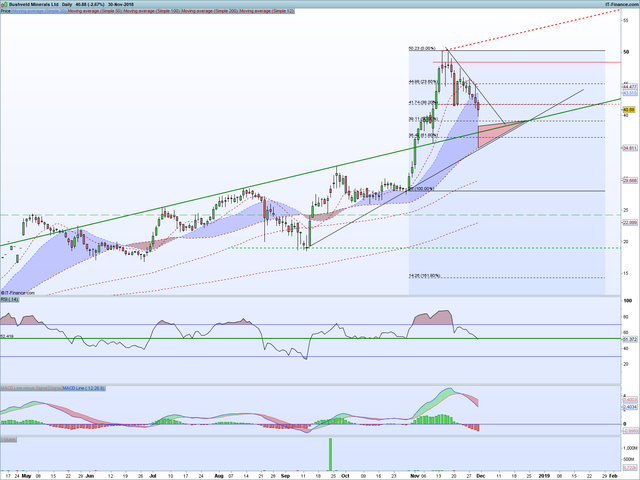Viewport: 640px width, 480px height.
Task: Select the Moving average (Simple 50) indicator label
Action: click(x=95, y=11)
